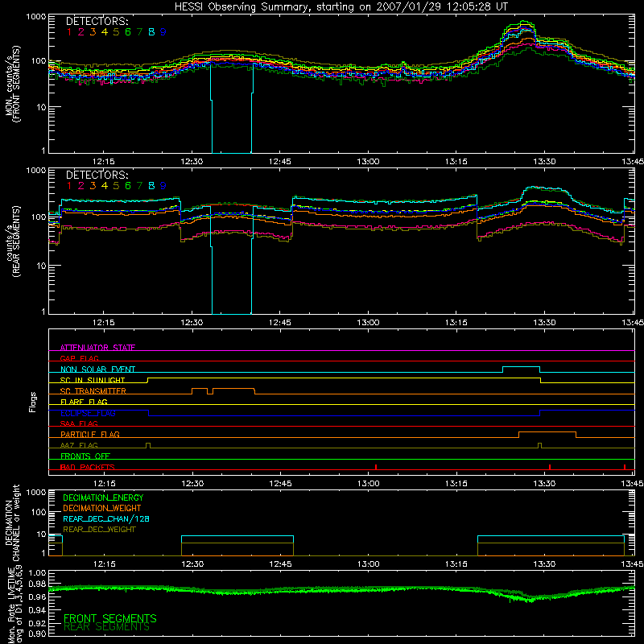This screenshot has width=644, height=644.
Task: Click the ECLIPSE FLAG label
Action: coord(88,413)
